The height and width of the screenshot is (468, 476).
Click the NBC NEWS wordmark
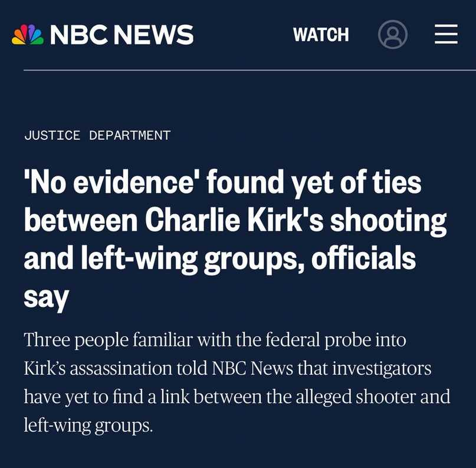point(122,35)
